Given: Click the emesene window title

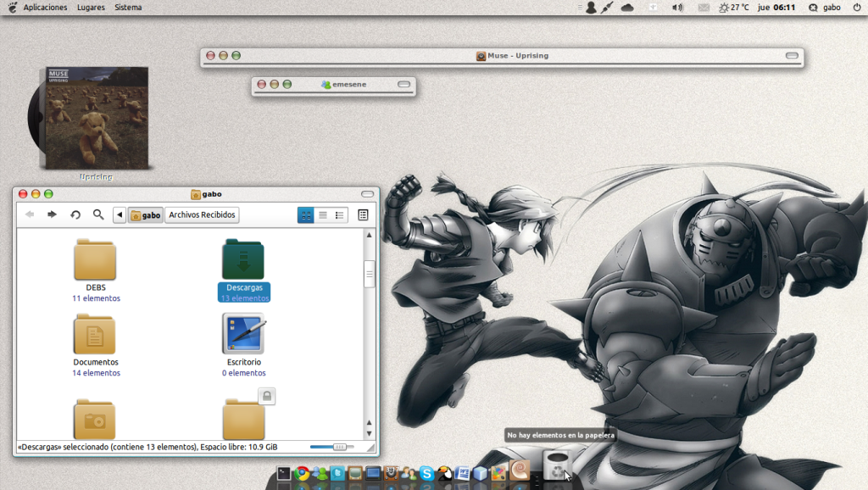Looking at the screenshot, I should coord(349,84).
